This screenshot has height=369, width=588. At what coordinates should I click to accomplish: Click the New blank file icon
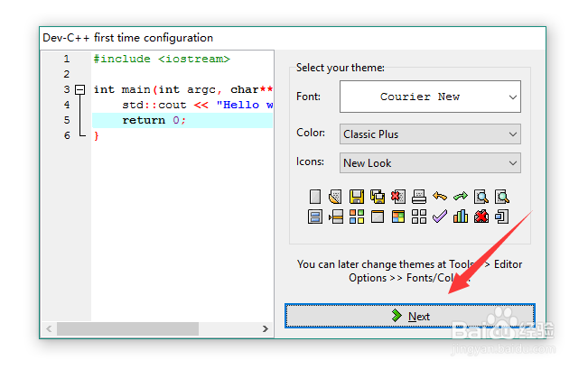tap(315, 197)
